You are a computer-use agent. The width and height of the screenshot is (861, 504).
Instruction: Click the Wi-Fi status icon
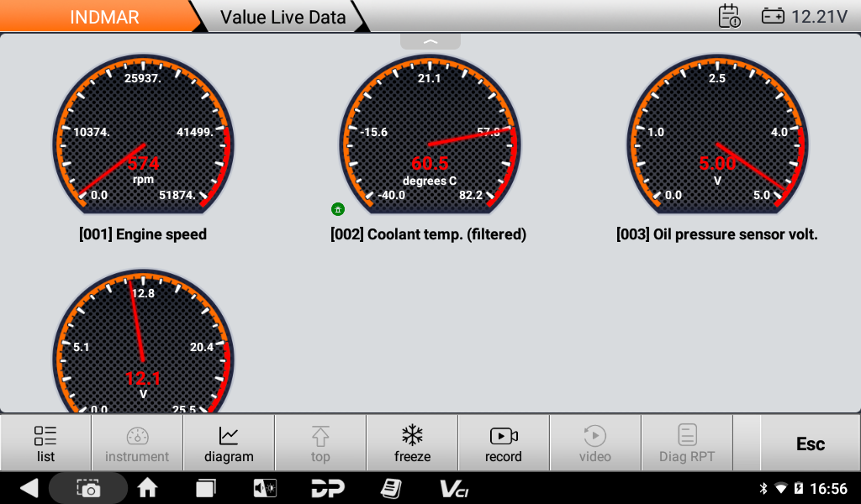(780, 488)
